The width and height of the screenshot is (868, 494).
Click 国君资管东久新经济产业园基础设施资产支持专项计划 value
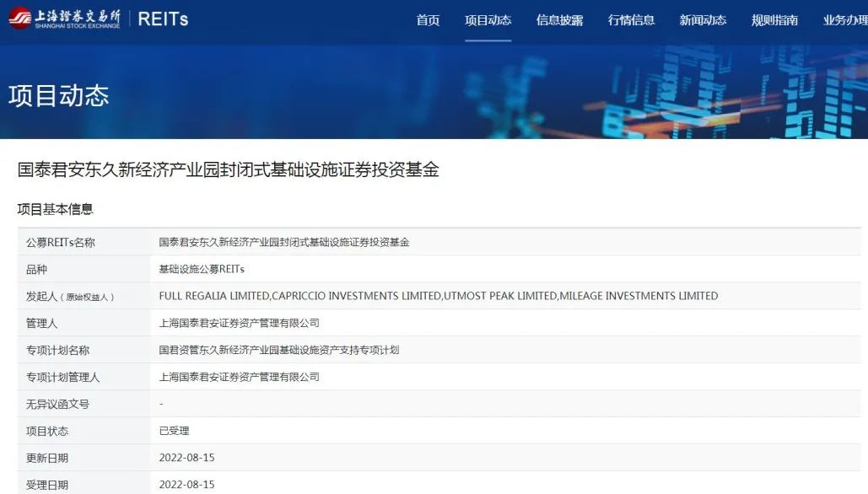coord(279,350)
